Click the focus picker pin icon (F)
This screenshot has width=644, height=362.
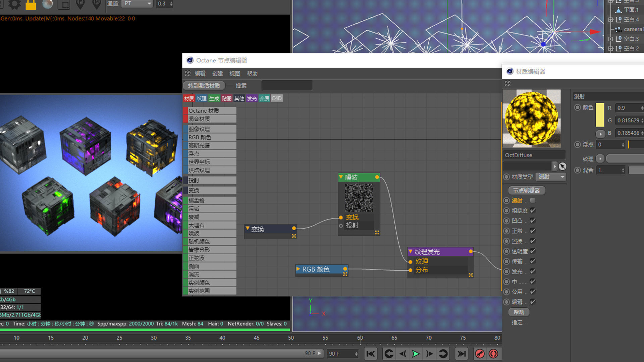(80, 4)
